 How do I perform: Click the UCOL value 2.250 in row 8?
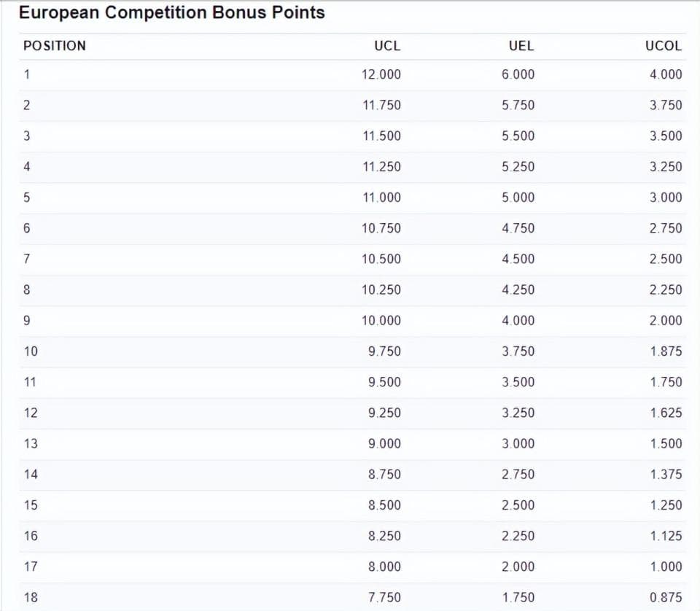tap(666, 290)
